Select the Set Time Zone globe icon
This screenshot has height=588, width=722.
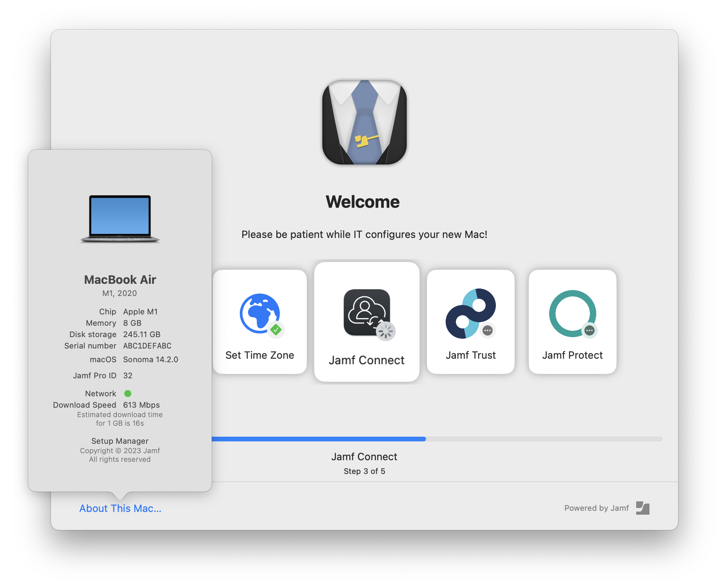tap(259, 313)
